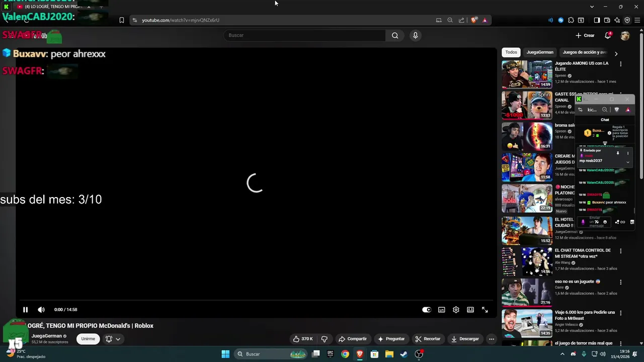
Task: Open options for Jugando AMONG US video
Action: [620, 64]
